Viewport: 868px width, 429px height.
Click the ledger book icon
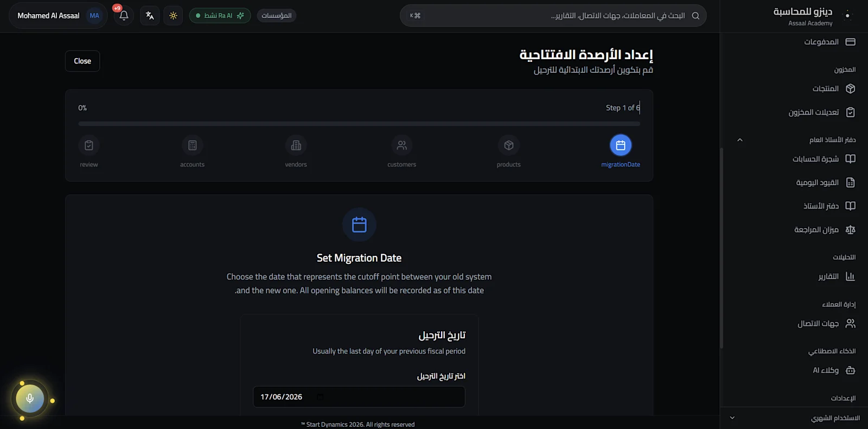coord(851,206)
